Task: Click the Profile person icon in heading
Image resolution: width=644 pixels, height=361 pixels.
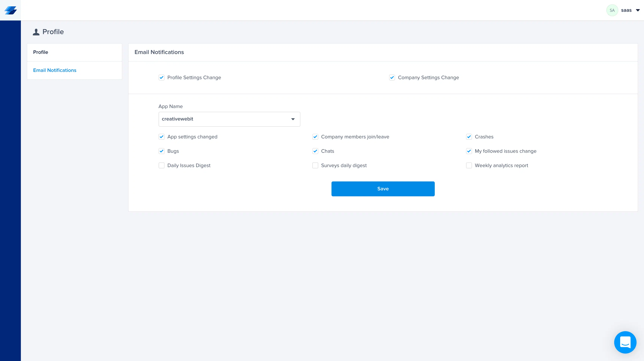Action: click(x=36, y=32)
